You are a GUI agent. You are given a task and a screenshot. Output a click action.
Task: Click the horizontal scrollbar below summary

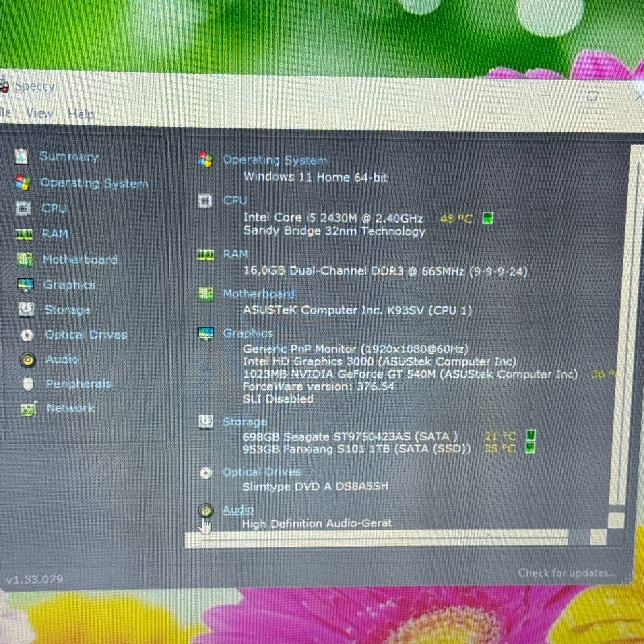376,538
